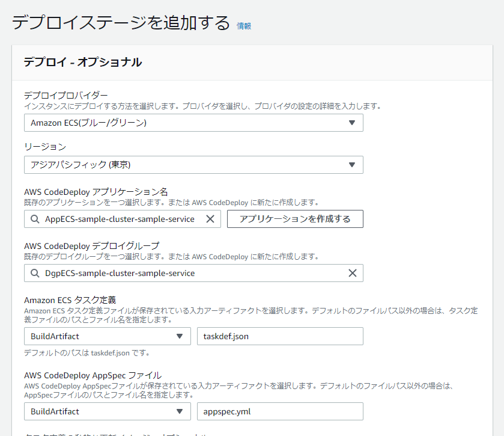Screen dimensions: 504x436
Task: Open the 情報 info link
Action: point(244,26)
